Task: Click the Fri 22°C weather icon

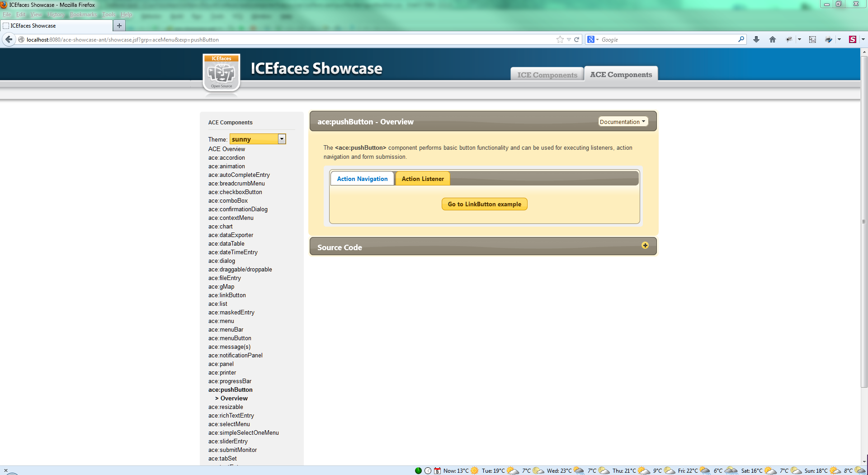Action: [705, 470]
